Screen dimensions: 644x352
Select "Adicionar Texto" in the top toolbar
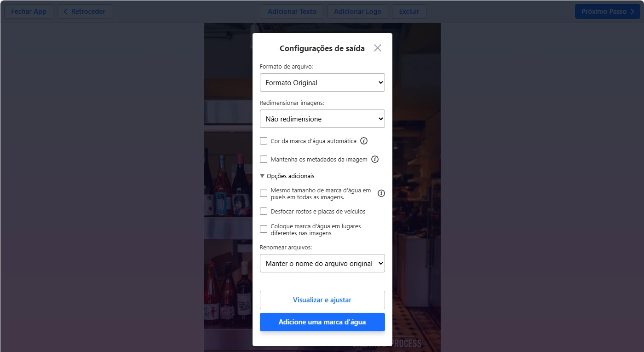[292, 11]
